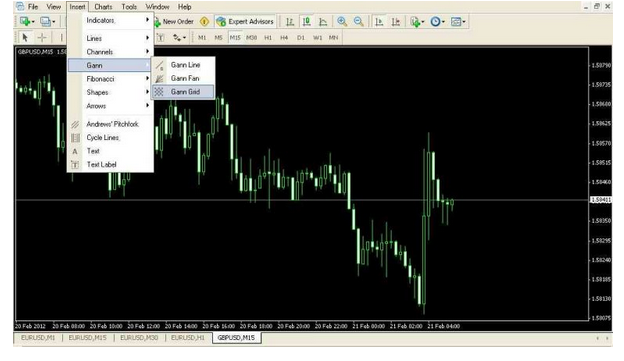Click the New Chart icon
624x361 pixels.
coord(26,21)
